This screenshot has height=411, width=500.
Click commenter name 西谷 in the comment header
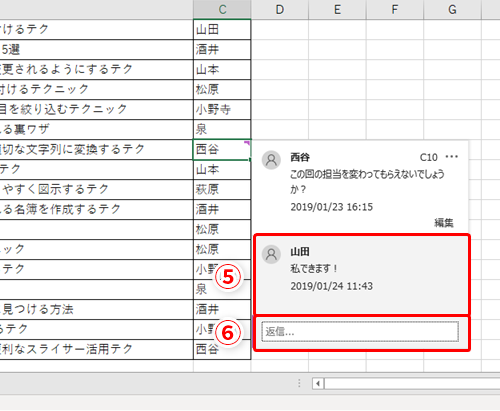click(x=300, y=157)
